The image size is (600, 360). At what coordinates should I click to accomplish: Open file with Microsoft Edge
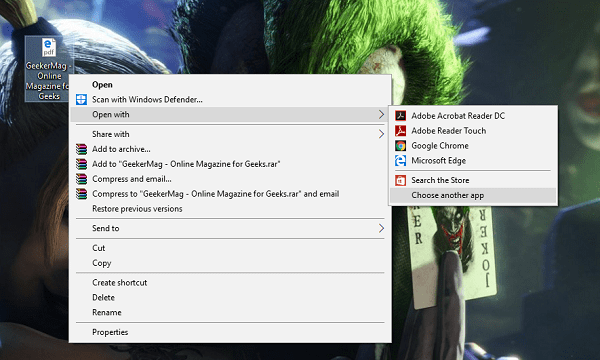[473, 161]
